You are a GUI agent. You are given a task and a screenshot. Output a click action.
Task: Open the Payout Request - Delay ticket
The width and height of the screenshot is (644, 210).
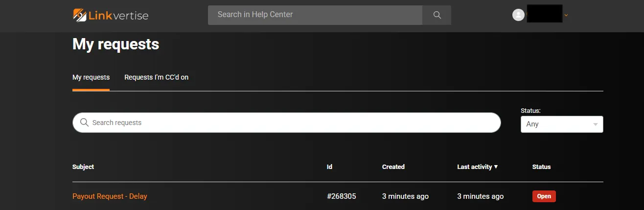click(110, 196)
